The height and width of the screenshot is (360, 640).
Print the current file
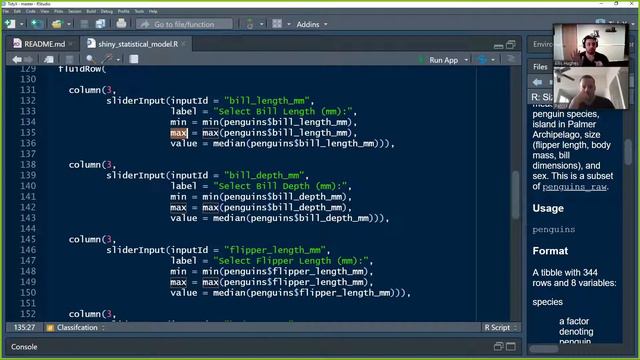pyautogui.click(x=121, y=24)
